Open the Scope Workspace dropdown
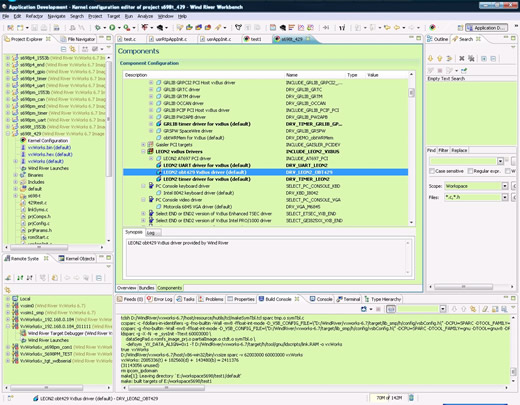 (x=505, y=186)
